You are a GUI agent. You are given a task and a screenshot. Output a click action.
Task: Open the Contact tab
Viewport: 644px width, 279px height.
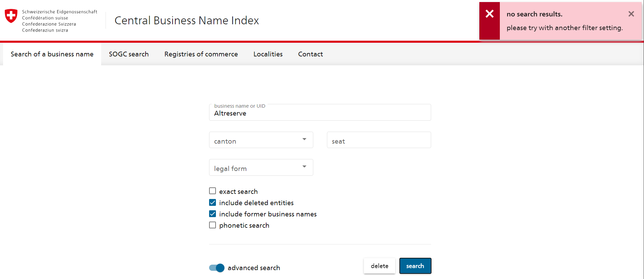(x=310, y=54)
